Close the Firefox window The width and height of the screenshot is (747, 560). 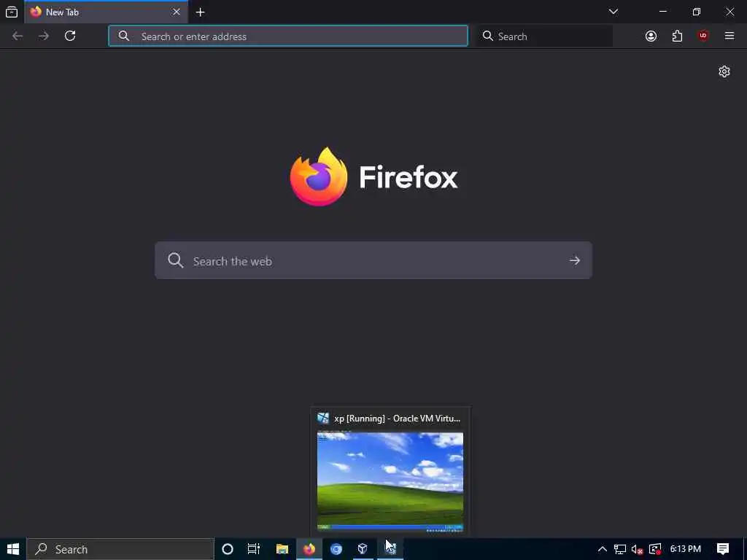point(729,12)
